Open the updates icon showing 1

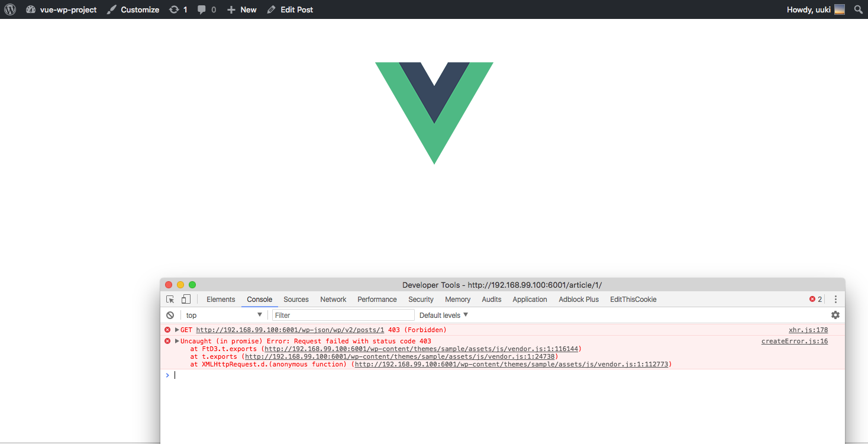(178, 9)
